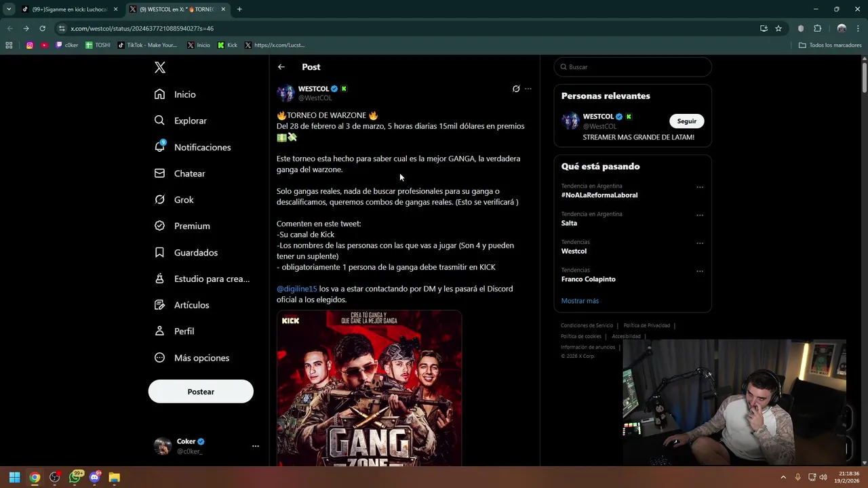Open WhatsApp from the taskbar
The width and height of the screenshot is (868, 488).
(x=75, y=477)
